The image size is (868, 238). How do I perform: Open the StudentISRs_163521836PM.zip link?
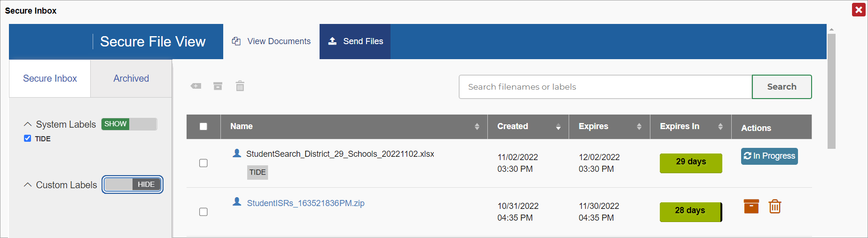coord(305,203)
